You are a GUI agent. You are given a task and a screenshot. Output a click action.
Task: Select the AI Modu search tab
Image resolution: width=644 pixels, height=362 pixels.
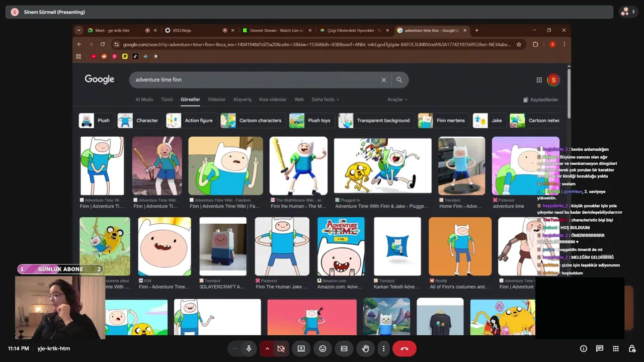[144, 100]
